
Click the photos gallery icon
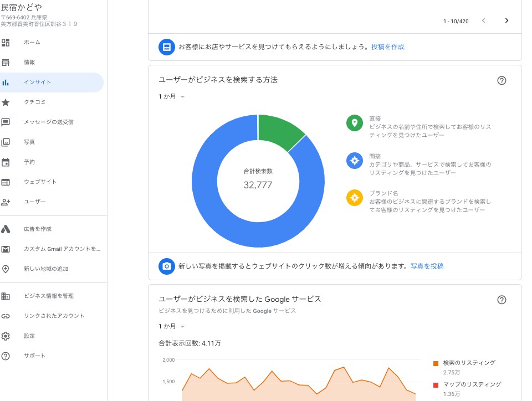[6, 142]
